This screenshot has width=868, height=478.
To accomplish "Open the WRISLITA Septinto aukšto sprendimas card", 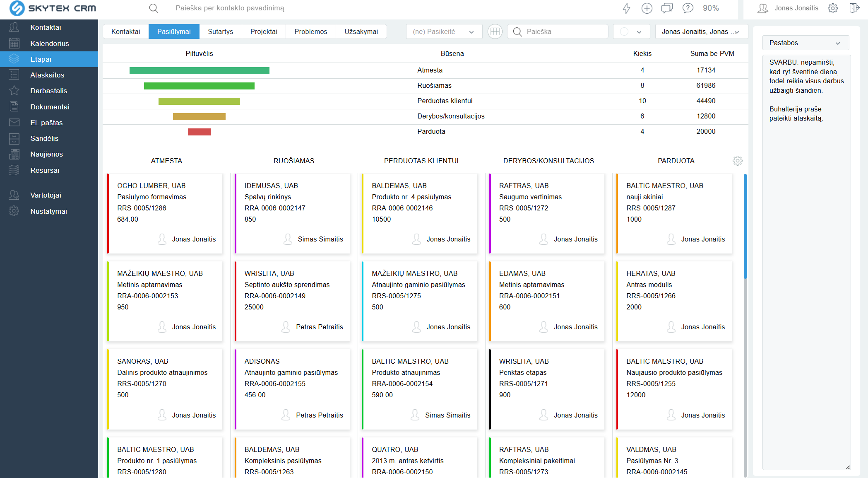I will (x=292, y=301).
